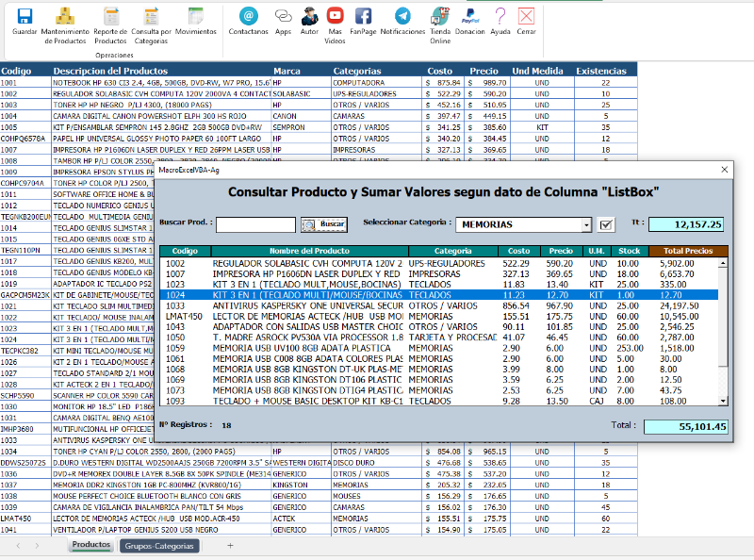Select listbox row 1068 KINGSTON DT-UK
This screenshot has height=560, width=754.
point(439,369)
